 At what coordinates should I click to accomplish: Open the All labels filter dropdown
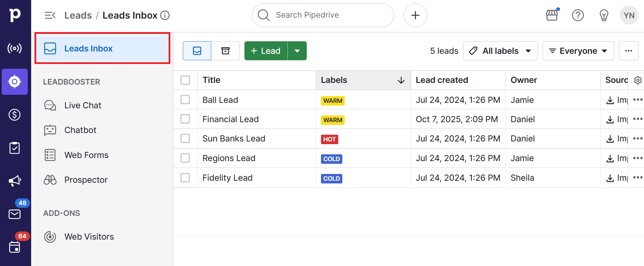(500, 51)
